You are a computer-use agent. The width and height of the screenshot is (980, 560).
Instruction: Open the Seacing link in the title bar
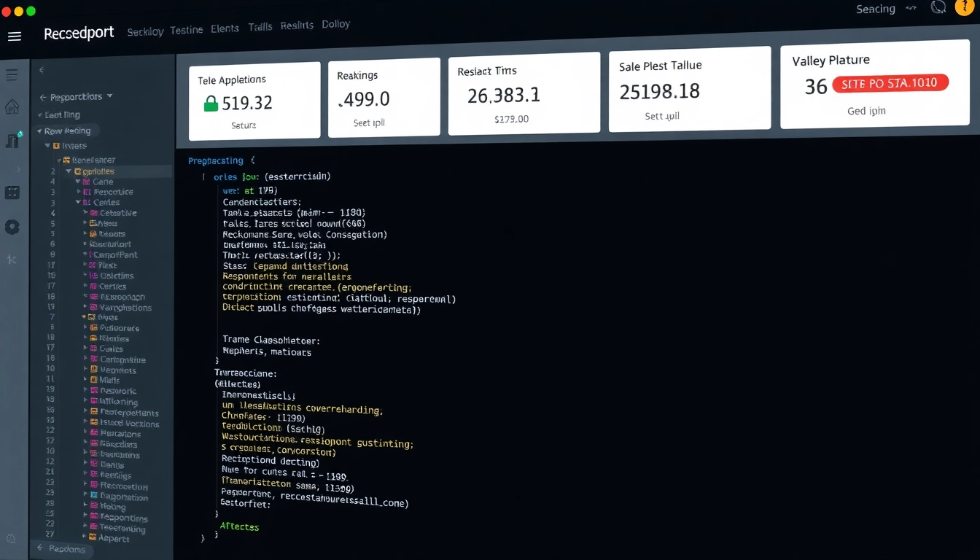(x=875, y=9)
